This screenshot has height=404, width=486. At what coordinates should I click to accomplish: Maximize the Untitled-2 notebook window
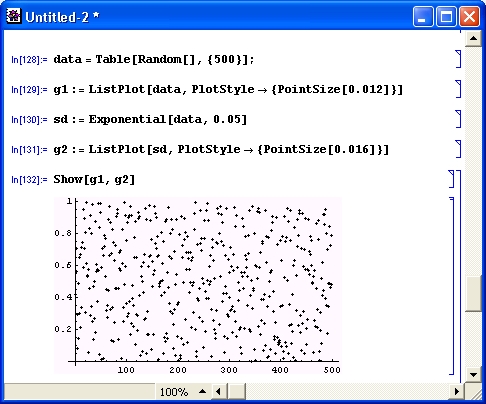click(446, 16)
